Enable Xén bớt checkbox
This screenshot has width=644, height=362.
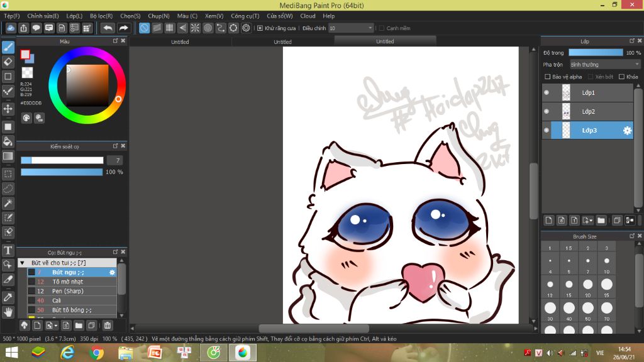point(591,77)
